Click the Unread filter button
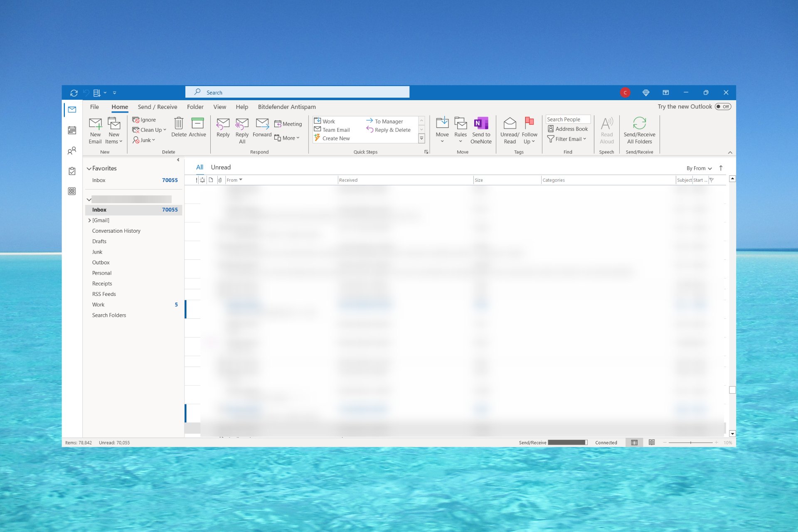798x532 pixels. [x=220, y=167]
